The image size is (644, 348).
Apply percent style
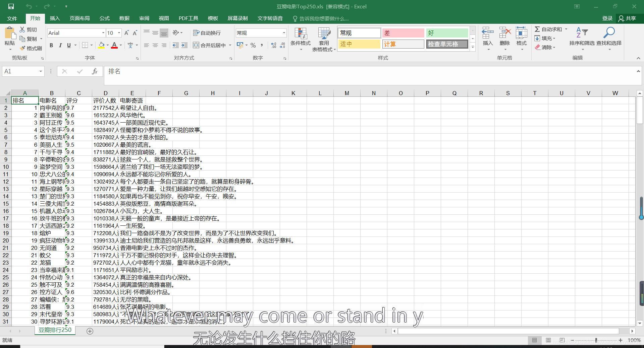click(253, 45)
